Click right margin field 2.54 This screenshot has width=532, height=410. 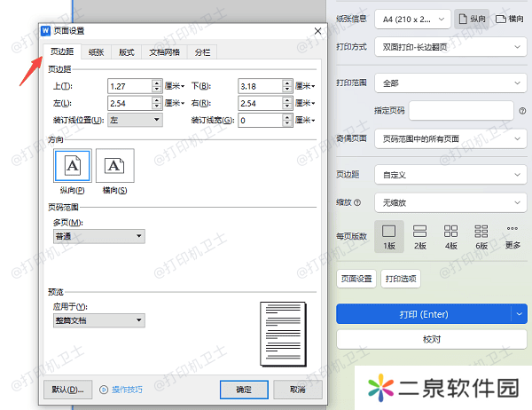pyautogui.click(x=260, y=103)
